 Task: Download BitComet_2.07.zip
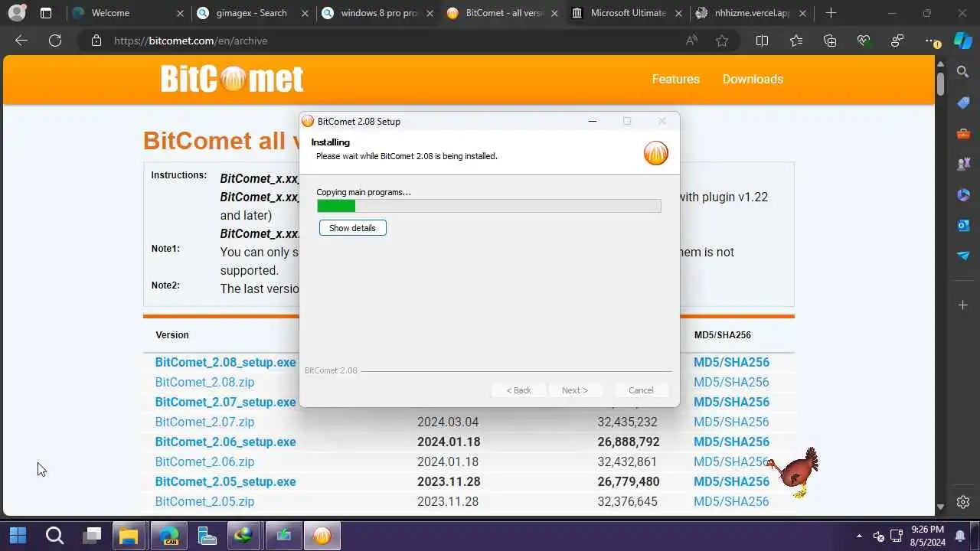pos(204,422)
